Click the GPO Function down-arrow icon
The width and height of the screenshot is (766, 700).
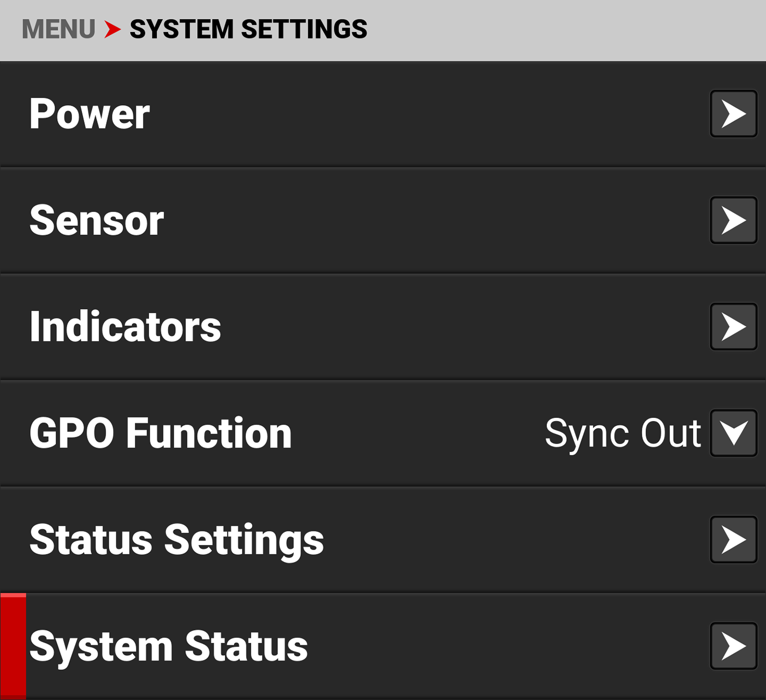(x=733, y=432)
